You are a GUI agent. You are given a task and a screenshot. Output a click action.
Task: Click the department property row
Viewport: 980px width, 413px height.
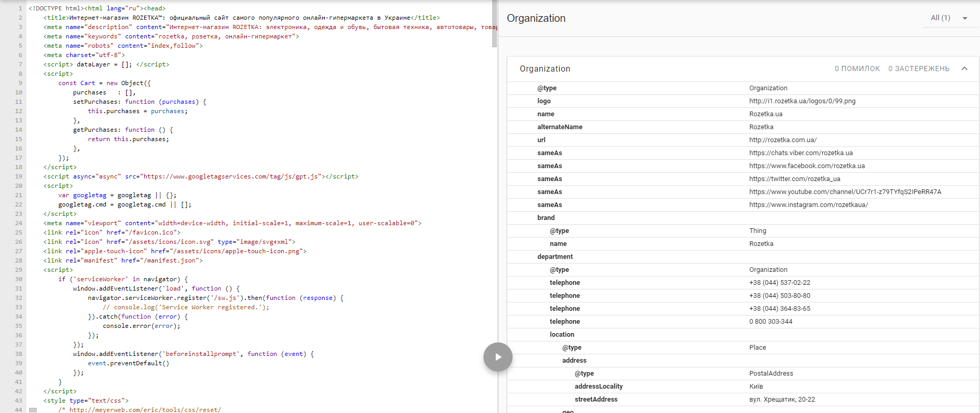click(x=555, y=257)
